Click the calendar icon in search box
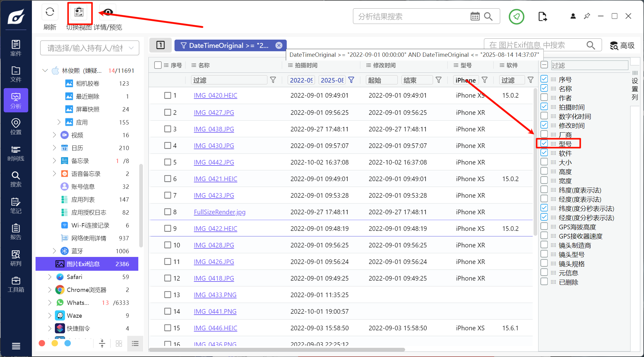Screen dimensions: 644x357 tap(475, 17)
